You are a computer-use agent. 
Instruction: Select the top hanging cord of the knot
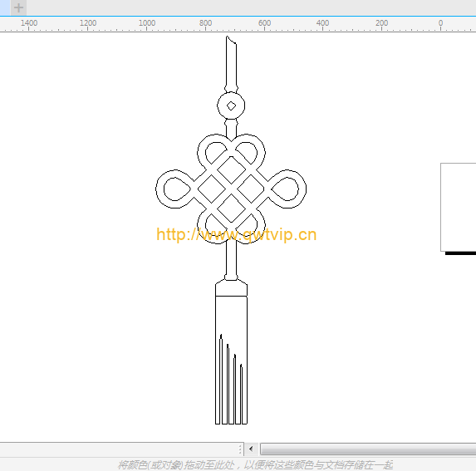click(x=231, y=63)
